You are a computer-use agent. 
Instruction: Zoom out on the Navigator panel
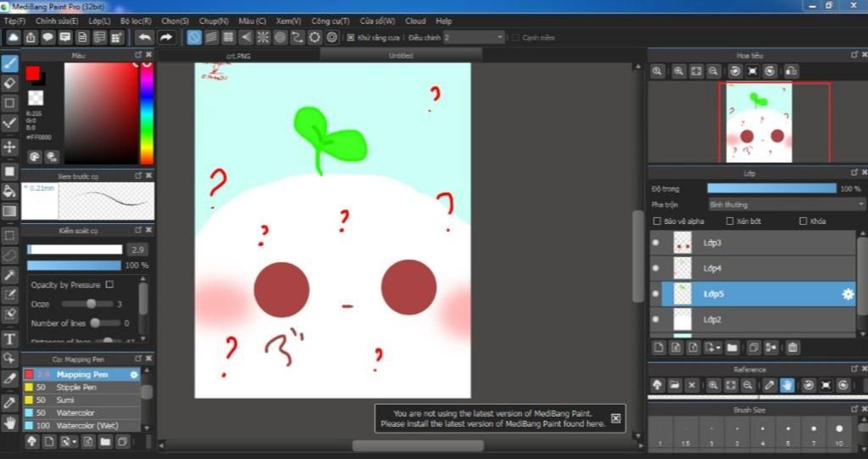714,71
